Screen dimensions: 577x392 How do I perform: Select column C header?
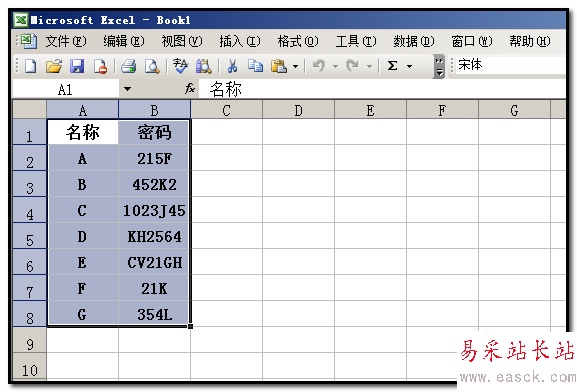(227, 110)
